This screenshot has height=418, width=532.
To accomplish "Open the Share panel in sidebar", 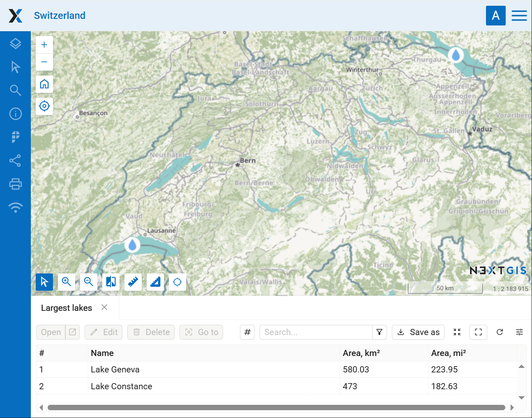I will click(15, 161).
